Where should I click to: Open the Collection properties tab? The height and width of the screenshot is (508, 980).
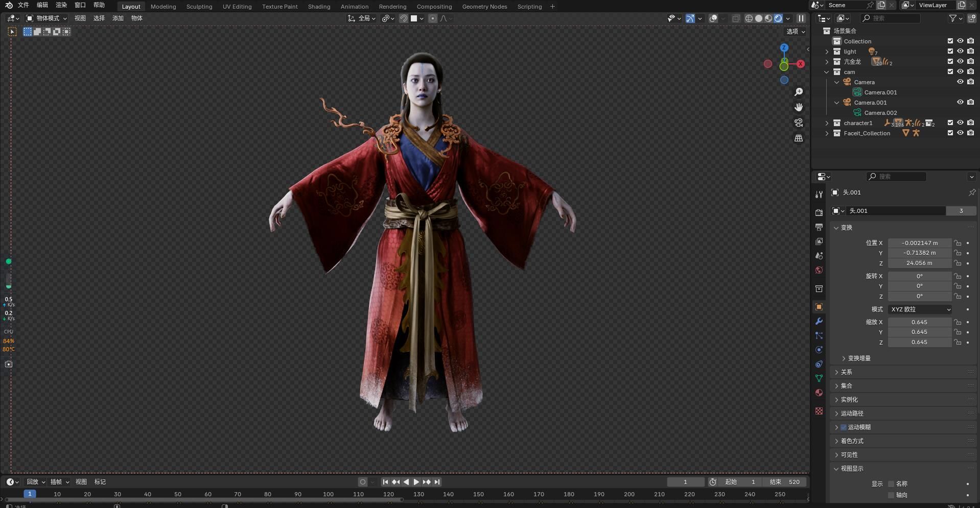click(x=819, y=288)
